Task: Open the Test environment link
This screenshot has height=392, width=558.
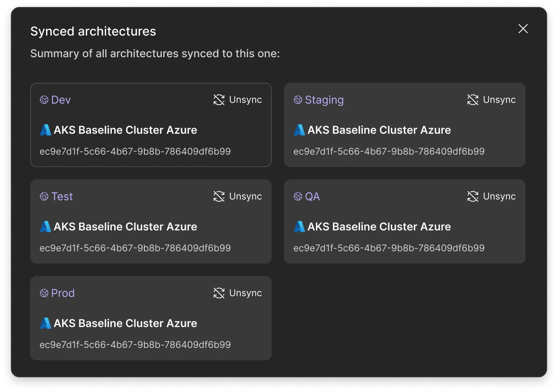Action: (x=56, y=197)
